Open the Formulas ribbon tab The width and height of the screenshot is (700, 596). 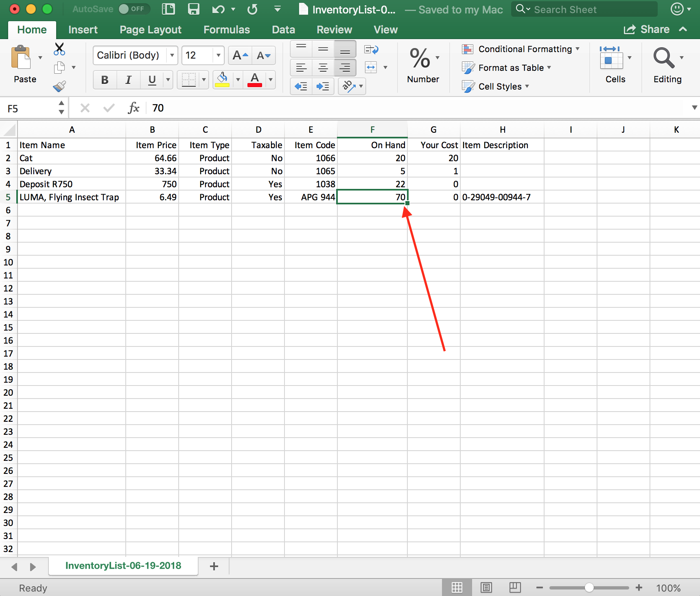(226, 30)
